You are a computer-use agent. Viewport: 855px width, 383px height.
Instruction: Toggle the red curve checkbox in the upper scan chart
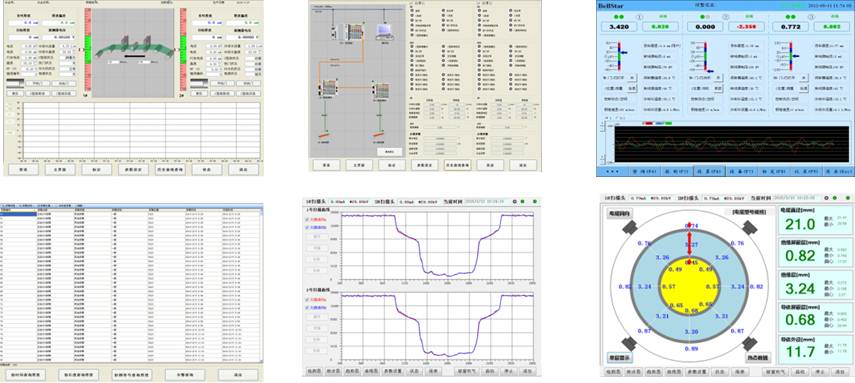(x=307, y=219)
